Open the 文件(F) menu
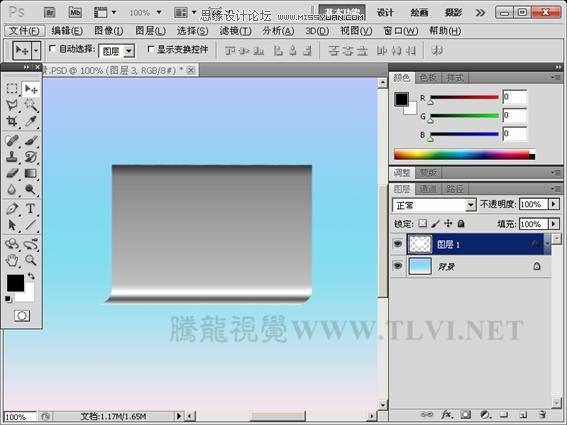Viewport: 567px width, 425px height. [x=25, y=31]
